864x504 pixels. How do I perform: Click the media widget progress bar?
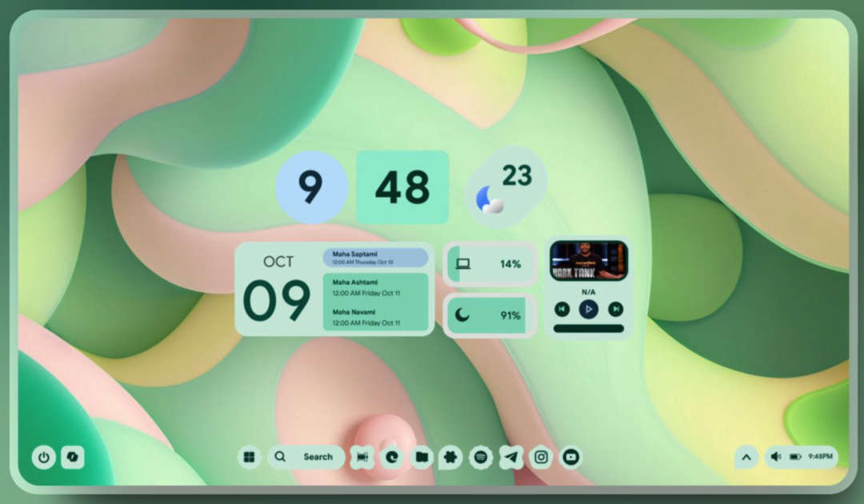pyautogui.click(x=589, y=328)
